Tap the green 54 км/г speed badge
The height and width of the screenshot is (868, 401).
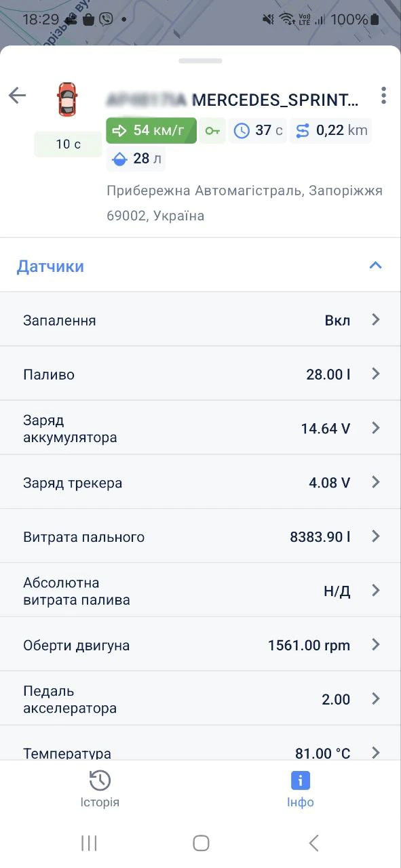[x=151, y=130]
